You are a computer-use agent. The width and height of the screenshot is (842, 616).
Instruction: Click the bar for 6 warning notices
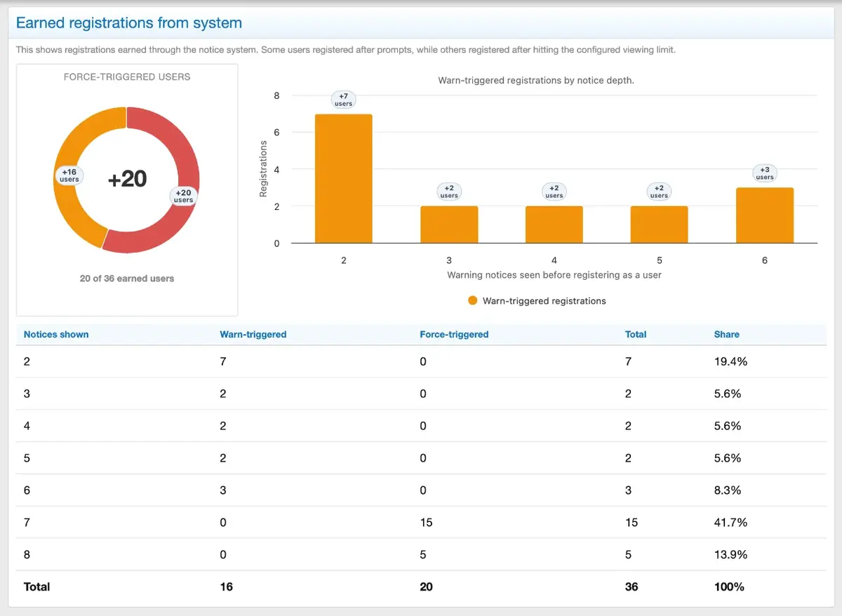click(764, 215)
